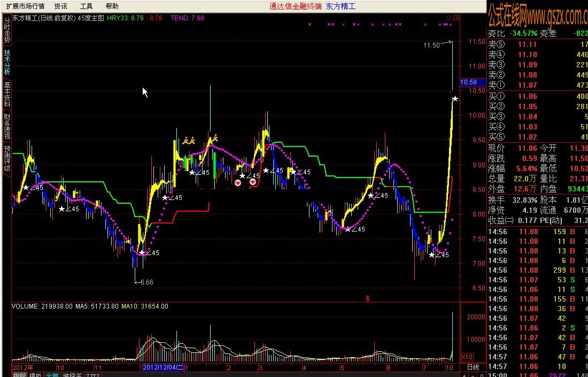Open the 帮助 menu
This screenshot has width=588, height=377.
(112, 6)
